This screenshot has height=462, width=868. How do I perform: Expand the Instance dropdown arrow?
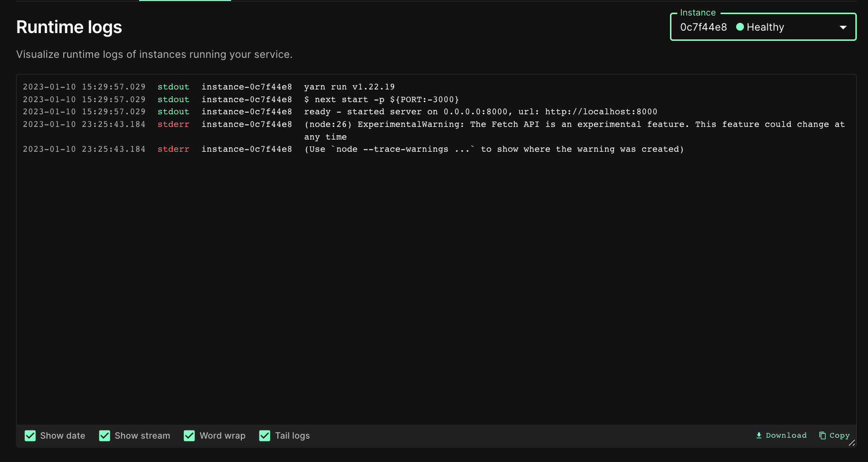[843, 27]
